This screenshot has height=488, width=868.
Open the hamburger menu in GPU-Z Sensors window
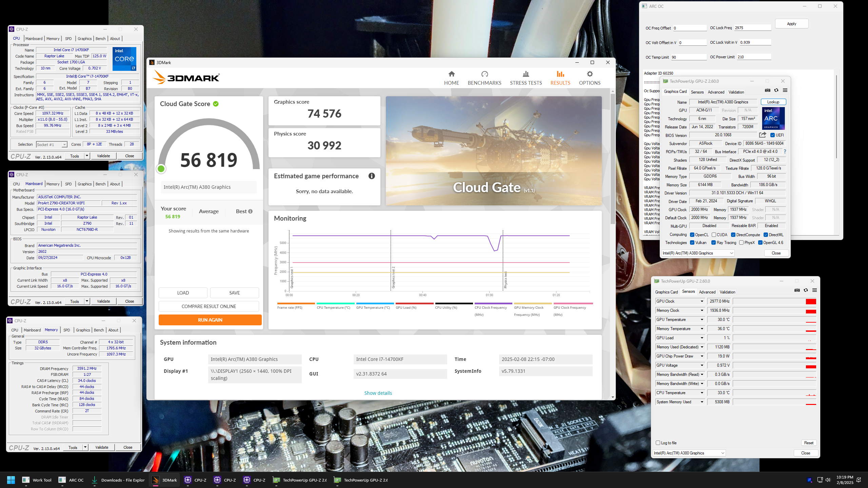(x=814, y=290)
